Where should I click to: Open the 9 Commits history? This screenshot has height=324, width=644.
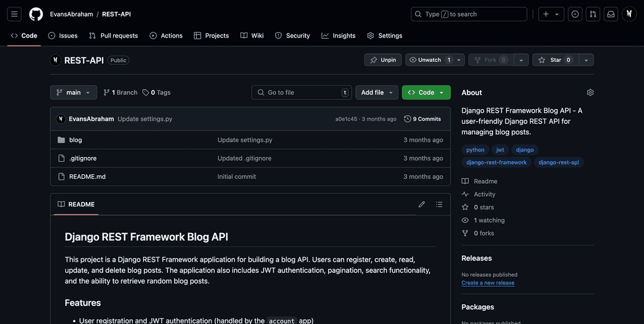click(x=423, y=119)
